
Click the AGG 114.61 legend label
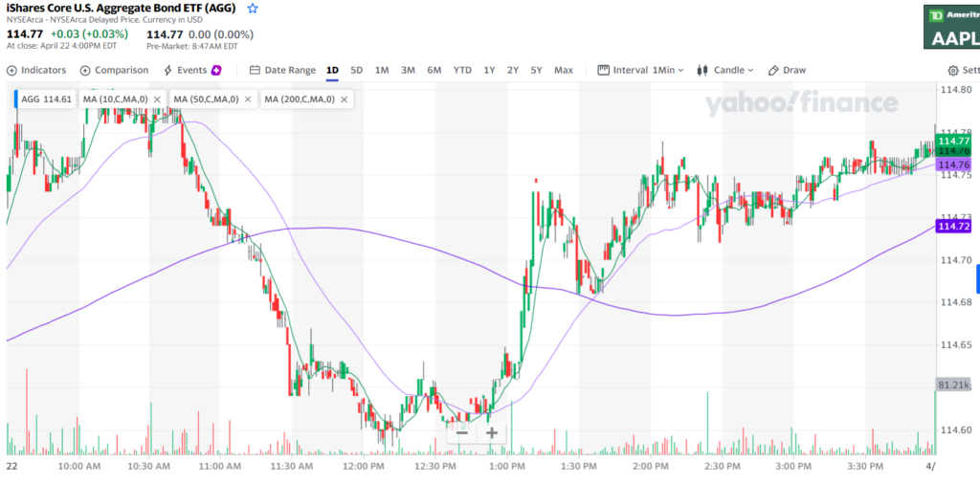click(46, 99)
